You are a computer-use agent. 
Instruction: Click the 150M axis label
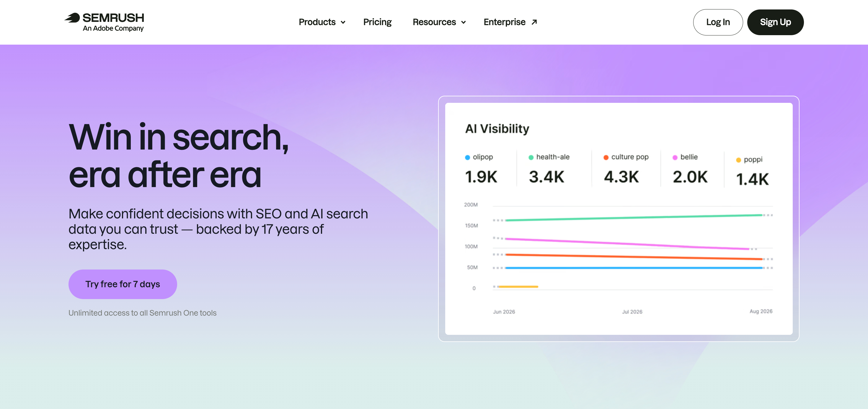pos(471,225)
